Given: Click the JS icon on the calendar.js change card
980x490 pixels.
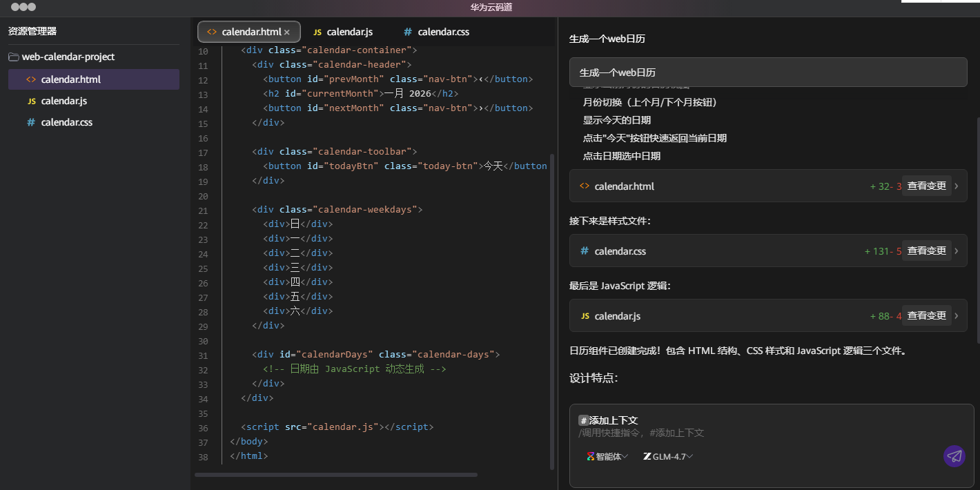Looking at the screenshot, I should pyautogui.click(x=585, y=315).
